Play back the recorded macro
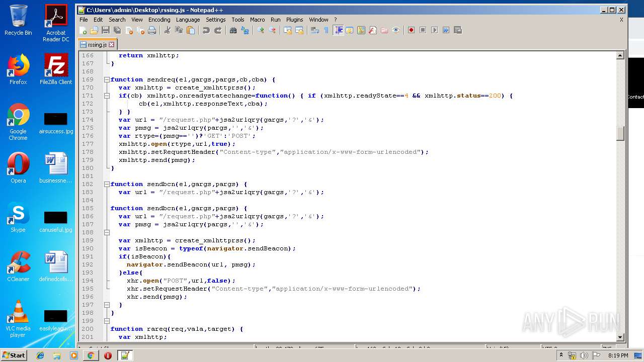Image resolution: width=644 pixels, height=362 pixels. pyautogui.click(x=435, y=30)
